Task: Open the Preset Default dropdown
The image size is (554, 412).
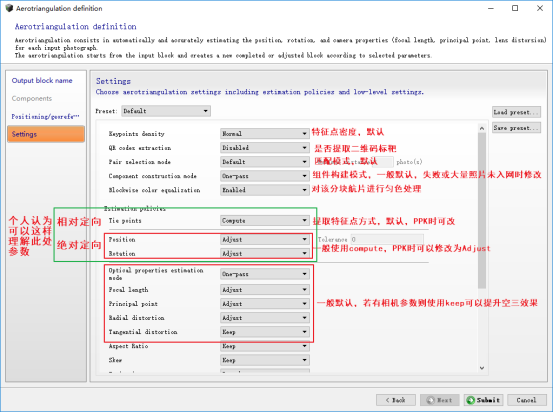Action: 166,111
